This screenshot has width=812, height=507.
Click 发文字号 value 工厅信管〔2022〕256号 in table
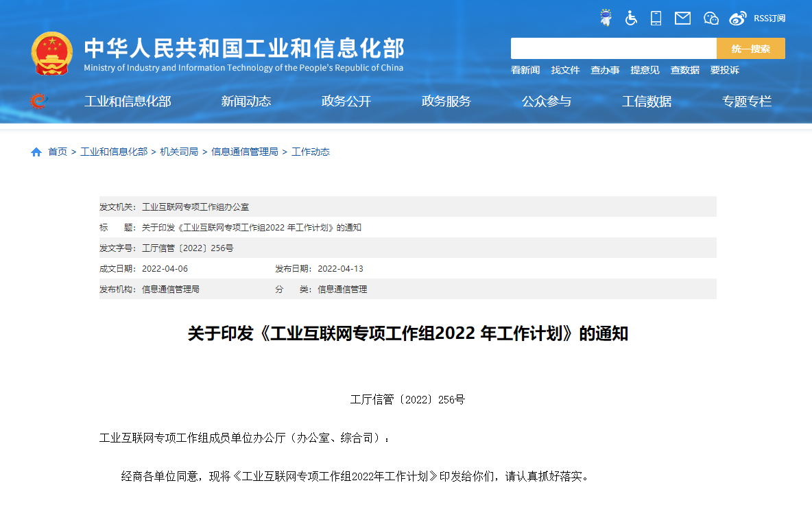point(187,248)
